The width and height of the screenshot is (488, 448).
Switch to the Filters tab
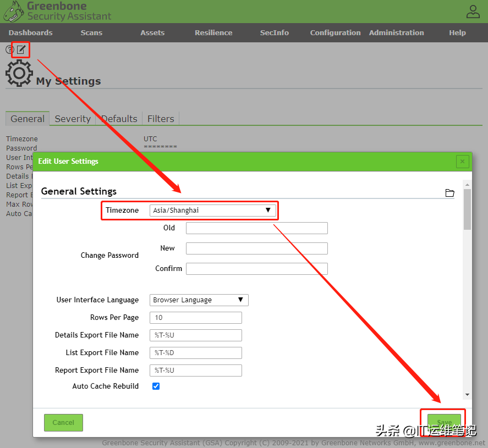click(x=161, y=119)
